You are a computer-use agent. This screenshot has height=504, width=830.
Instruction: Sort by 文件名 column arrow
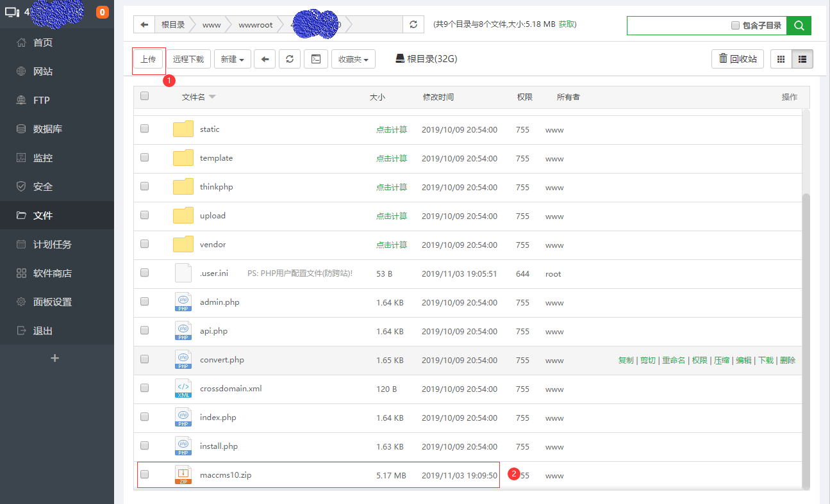212,97
